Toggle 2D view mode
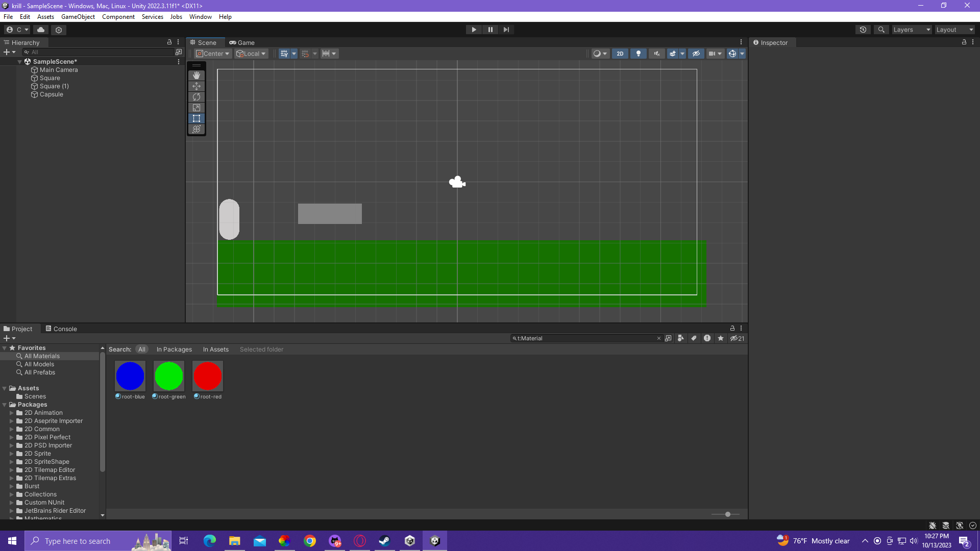Screen dimensions: 980x551 [x=620, y=54]
